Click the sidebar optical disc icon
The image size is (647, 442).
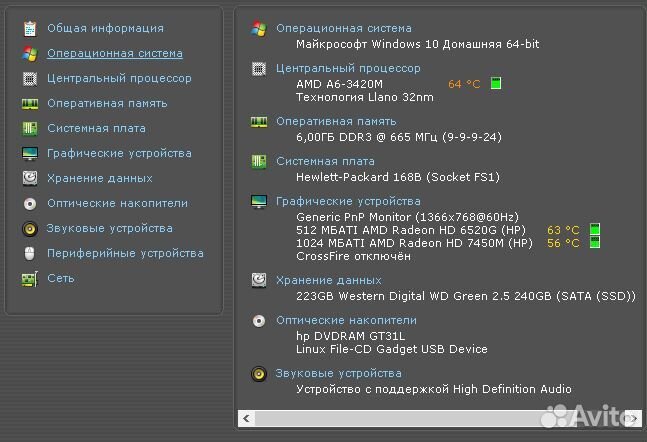[x=30, y=203]
